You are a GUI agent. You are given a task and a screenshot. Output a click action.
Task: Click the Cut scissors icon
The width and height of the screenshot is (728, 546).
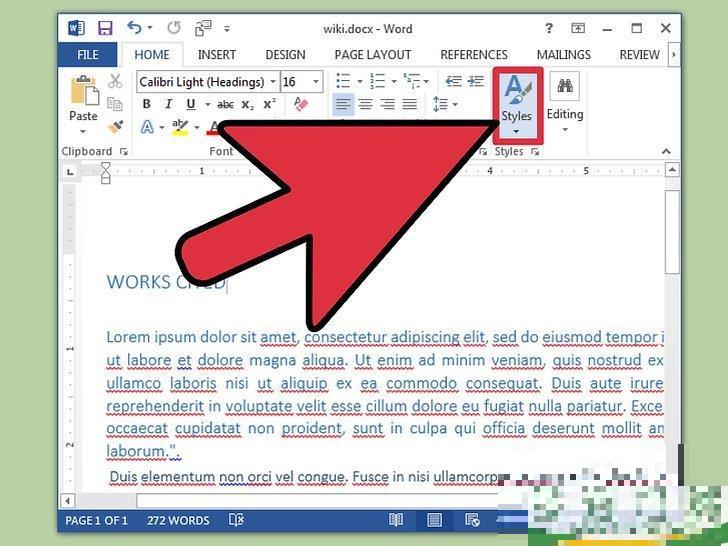115,82
